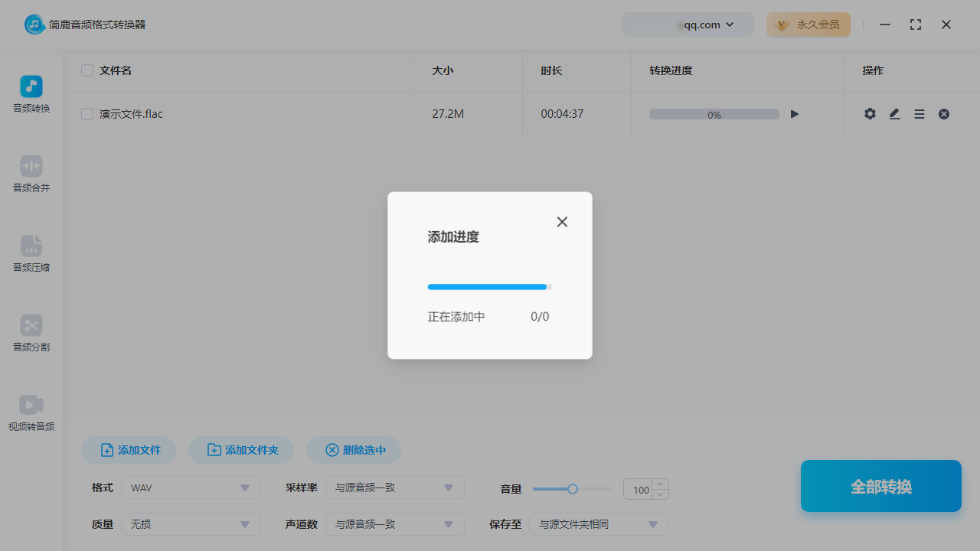This screenshot has width=980, height=551.
Task: Open the 质量 quality dropdown
Action: (x=190, y=524)
